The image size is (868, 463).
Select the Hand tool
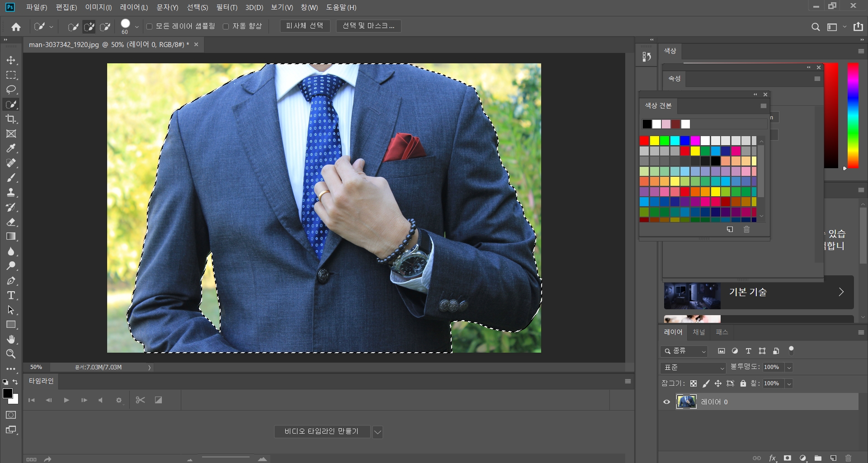click(x=11, y=339)
